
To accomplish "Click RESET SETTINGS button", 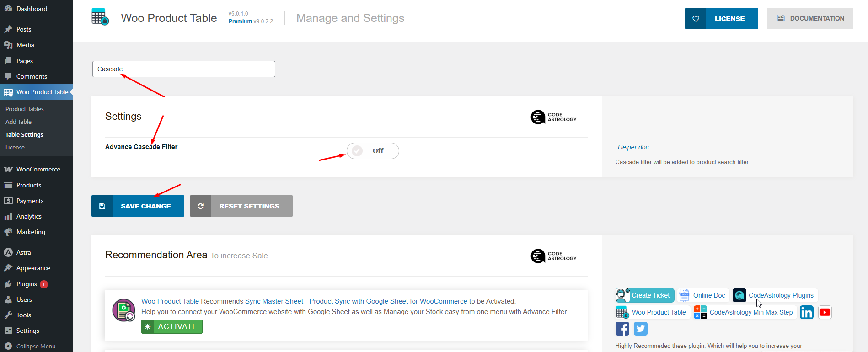I will click(x=241, y=206).
